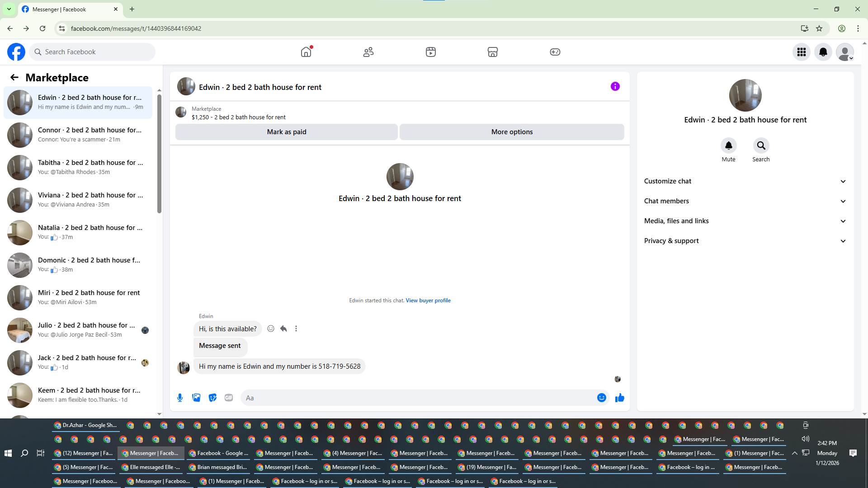Expand the Chat members section
The height and width of the screenshot is (488, 868).
(745, 201)
